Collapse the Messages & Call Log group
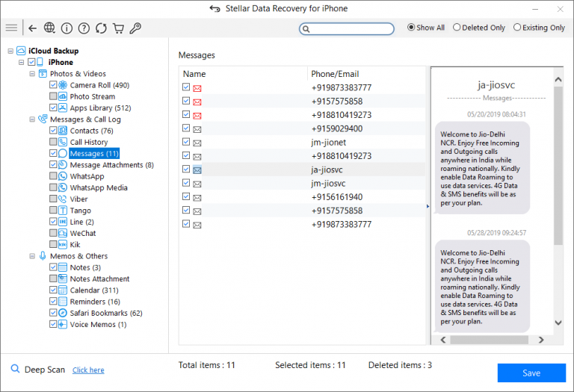 [32, 119]
